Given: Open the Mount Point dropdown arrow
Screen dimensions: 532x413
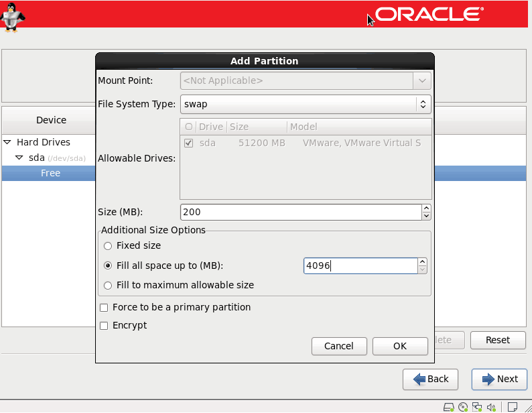Looking at the screenshot, I should click(422, 81).
